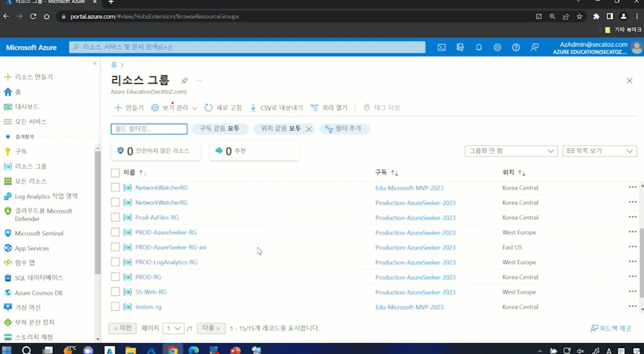This screenshot has width=644, height=354.
Task: Focus the 필드 필터링 input
Action: click(149, 128)
